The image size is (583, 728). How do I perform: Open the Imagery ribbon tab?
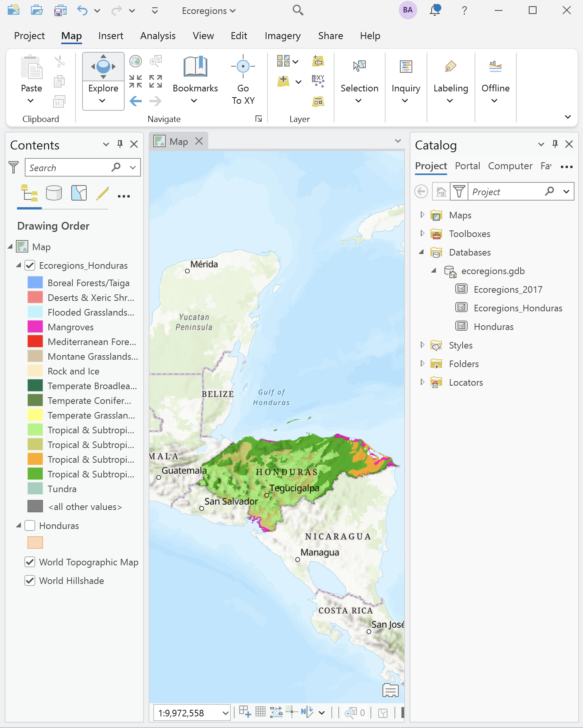point(283,36)
